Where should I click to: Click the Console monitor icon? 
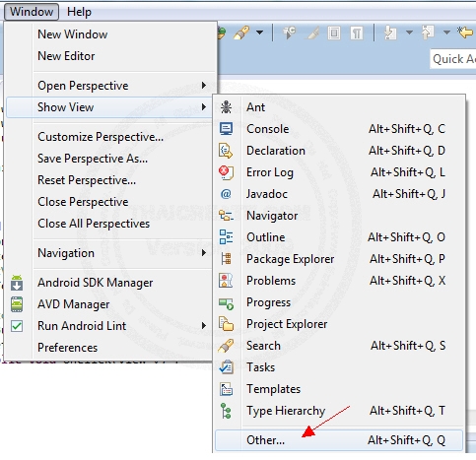pos(226,129)
